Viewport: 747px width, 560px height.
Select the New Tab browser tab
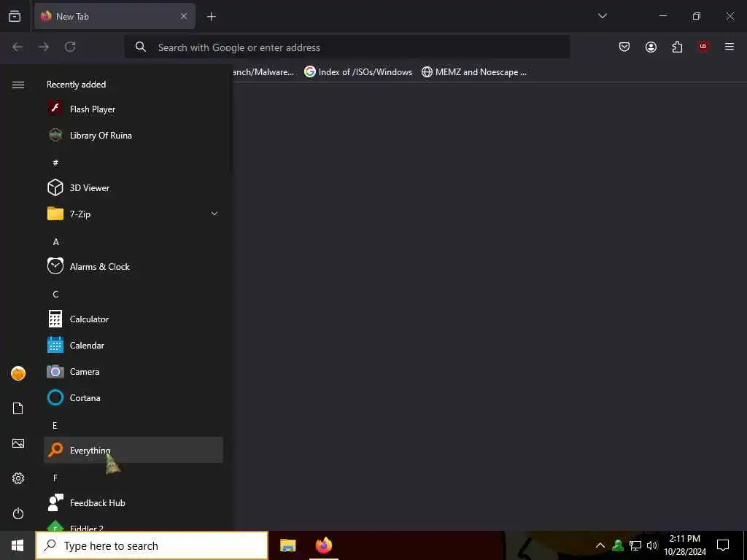tap(115, 16)
